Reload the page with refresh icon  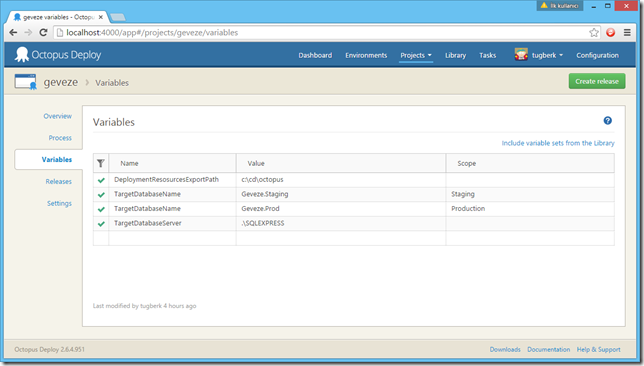(x=43, y=32)
